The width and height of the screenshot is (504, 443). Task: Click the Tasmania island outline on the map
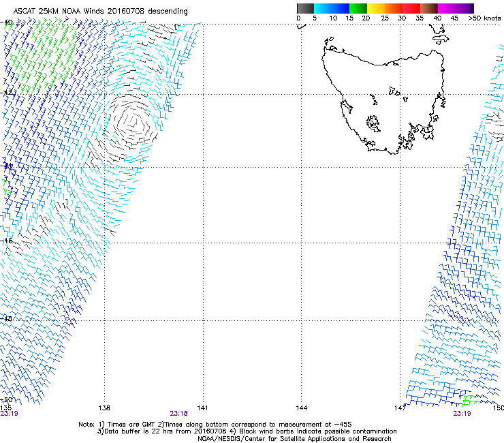pyautogui.click(x=383, y=102)
